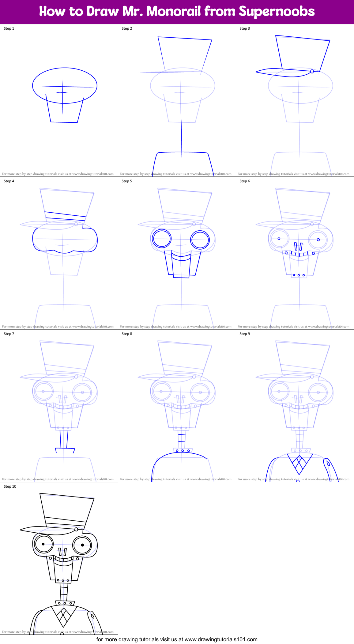Click the "Step 2" label
354x644 pixels.
tap(127, 28)
